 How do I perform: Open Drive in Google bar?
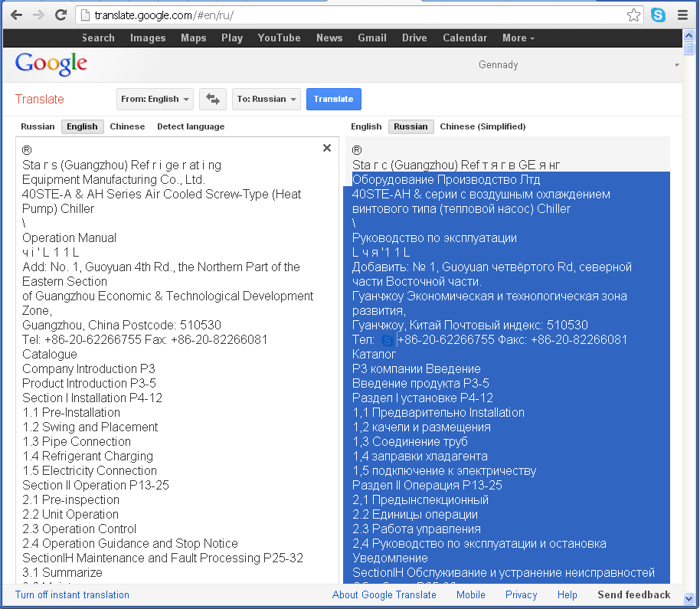(x=414, y=38)
